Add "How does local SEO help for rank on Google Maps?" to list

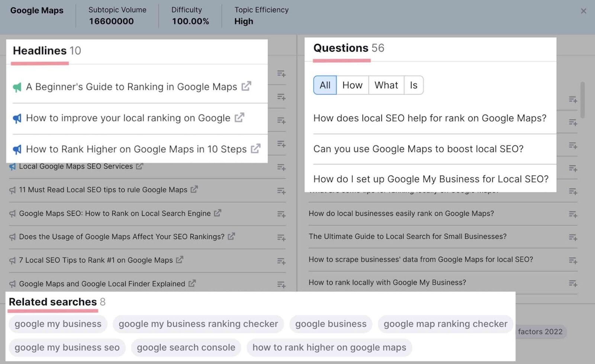(573, 123)
